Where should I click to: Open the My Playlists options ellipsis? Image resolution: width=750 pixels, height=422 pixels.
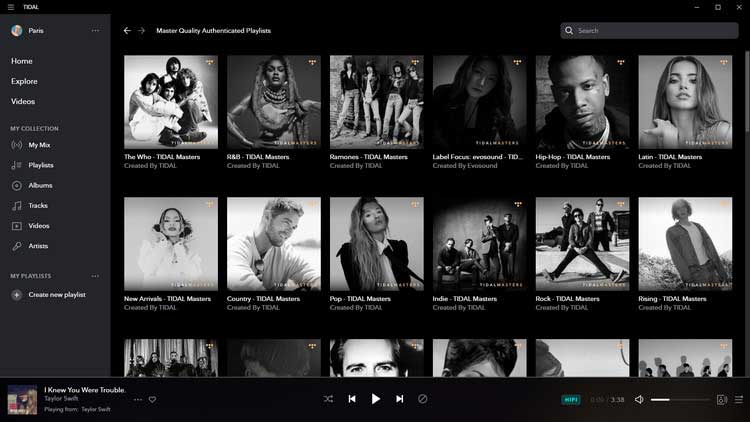coord(95,276)
